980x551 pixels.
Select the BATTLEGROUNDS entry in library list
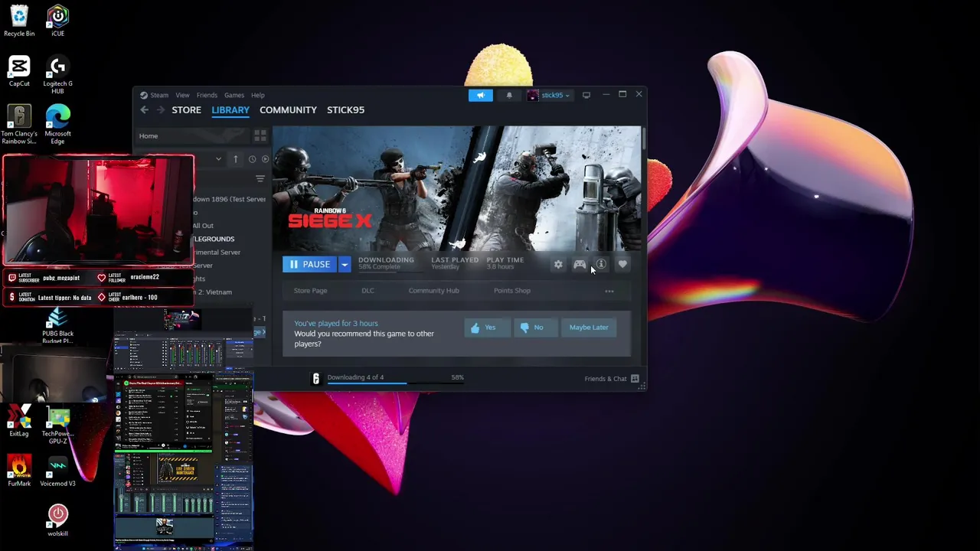(x=214, y=239)
